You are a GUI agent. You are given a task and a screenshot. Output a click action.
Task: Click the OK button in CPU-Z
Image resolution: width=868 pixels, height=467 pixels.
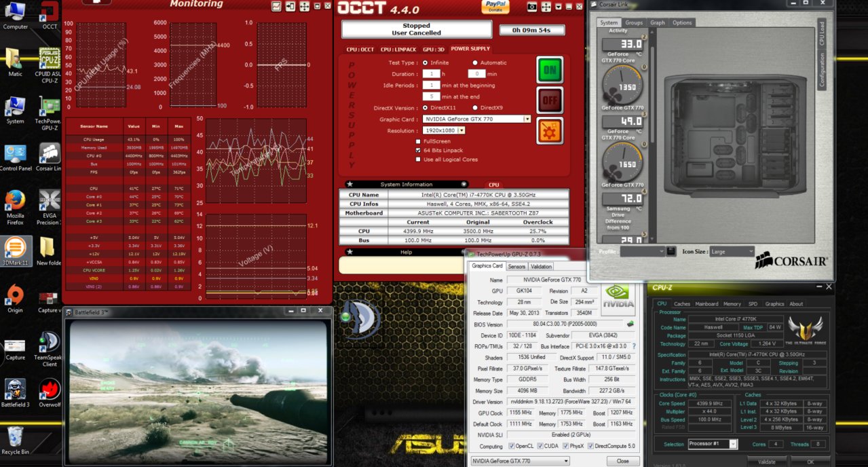810,462
